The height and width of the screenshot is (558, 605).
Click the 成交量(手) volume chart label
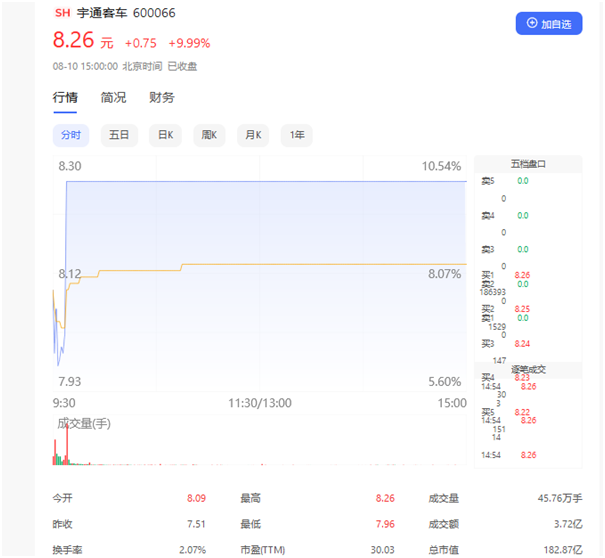point(84,424)
